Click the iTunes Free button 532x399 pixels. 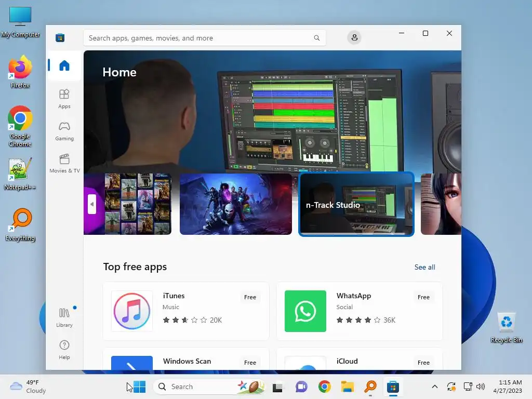click(250, 297)
